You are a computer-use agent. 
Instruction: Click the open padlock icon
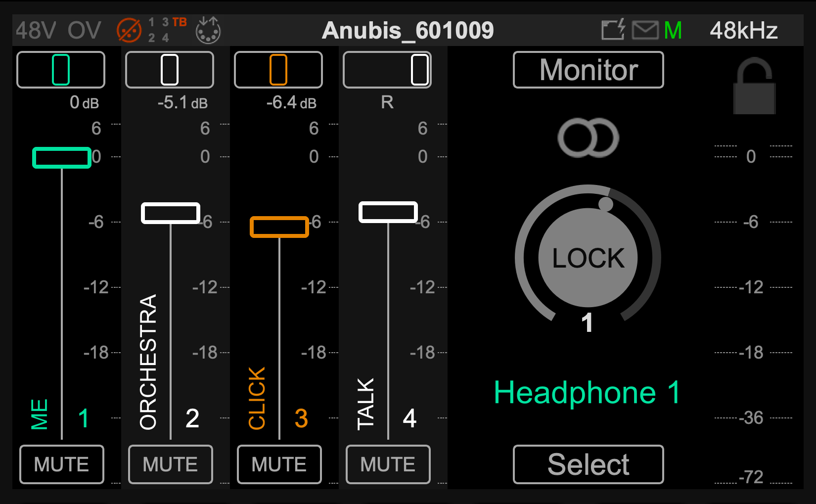[754, 87]
